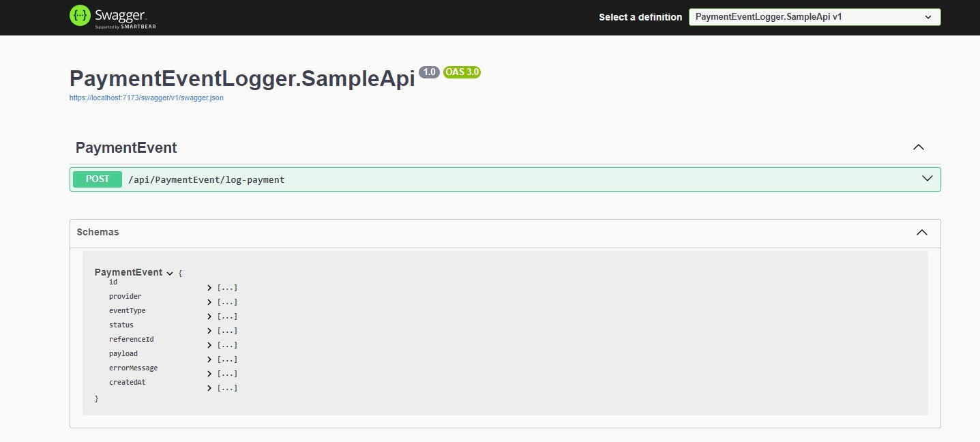Image resolution: width=980 pixels, height=442 pixels.
Task: Expand the payload property details
Action: click(209, 359)
